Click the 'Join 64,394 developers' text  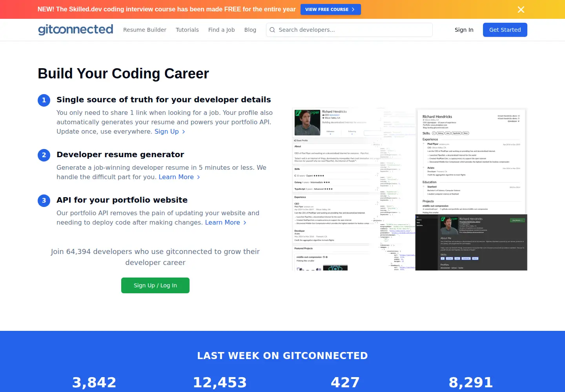pos(155,257)
